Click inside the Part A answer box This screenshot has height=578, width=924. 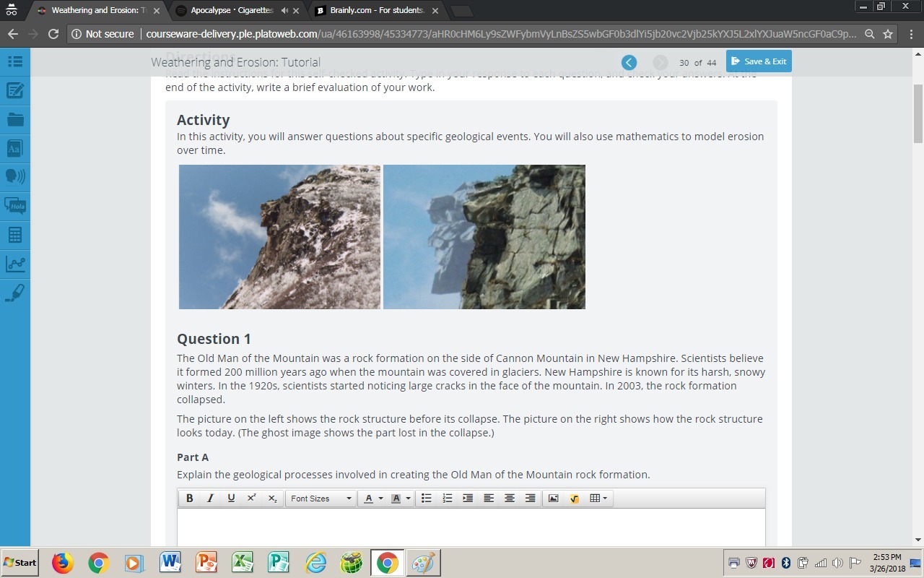[471, 528]
